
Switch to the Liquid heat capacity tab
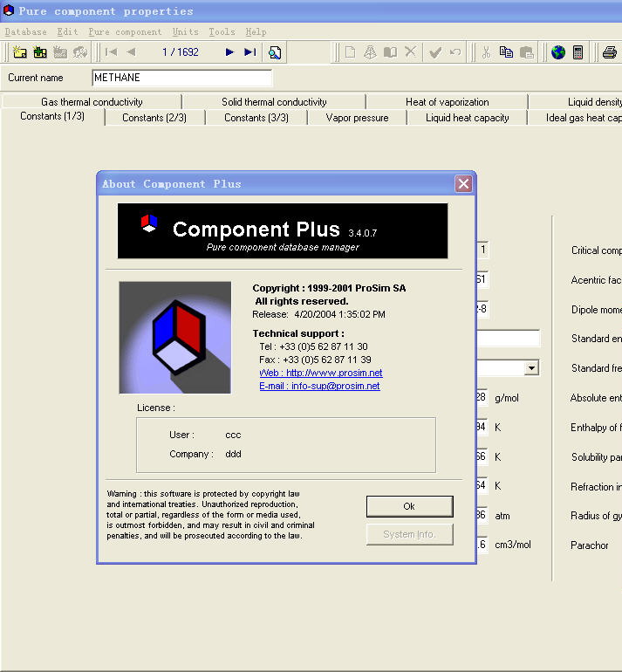(x=467, y=118)
